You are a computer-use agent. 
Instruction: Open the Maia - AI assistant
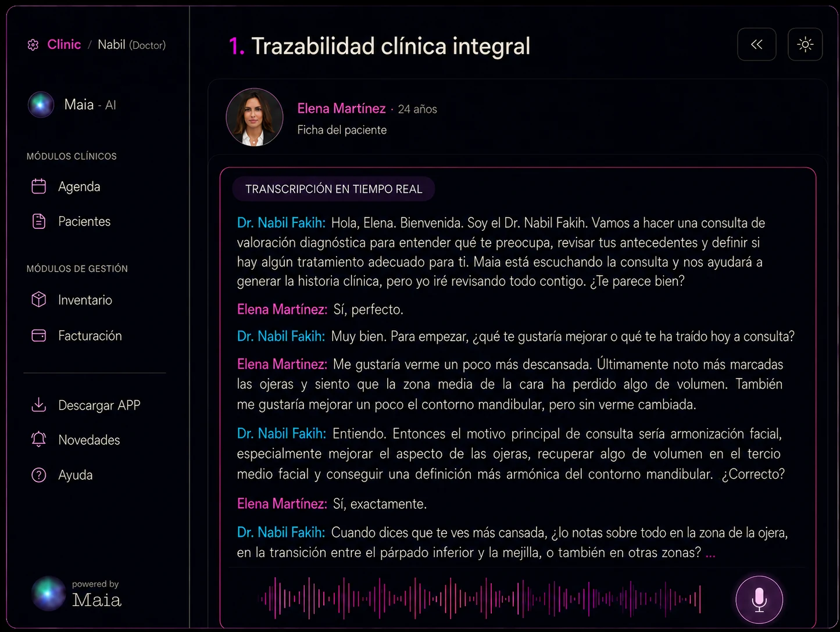click(x=90, y=105)
